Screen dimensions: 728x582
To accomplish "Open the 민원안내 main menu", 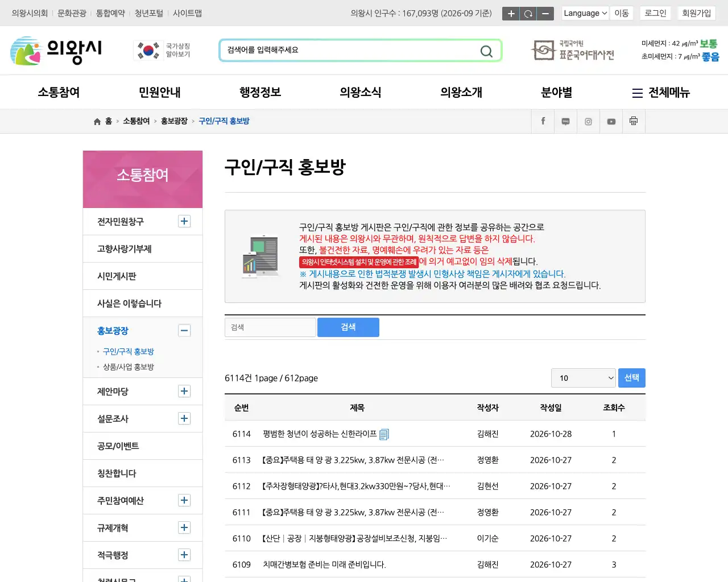I will click(159, 92).
